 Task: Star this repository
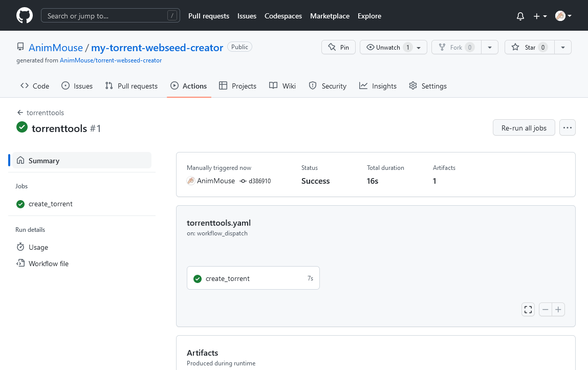point(530,47)
